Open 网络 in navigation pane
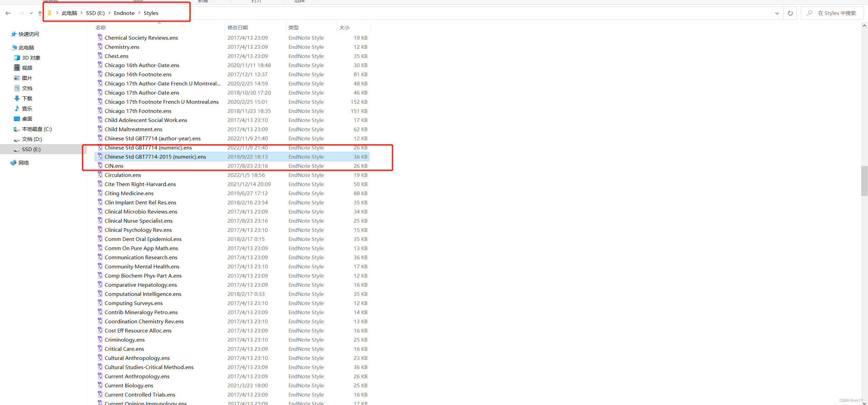 tap(23, 163)
